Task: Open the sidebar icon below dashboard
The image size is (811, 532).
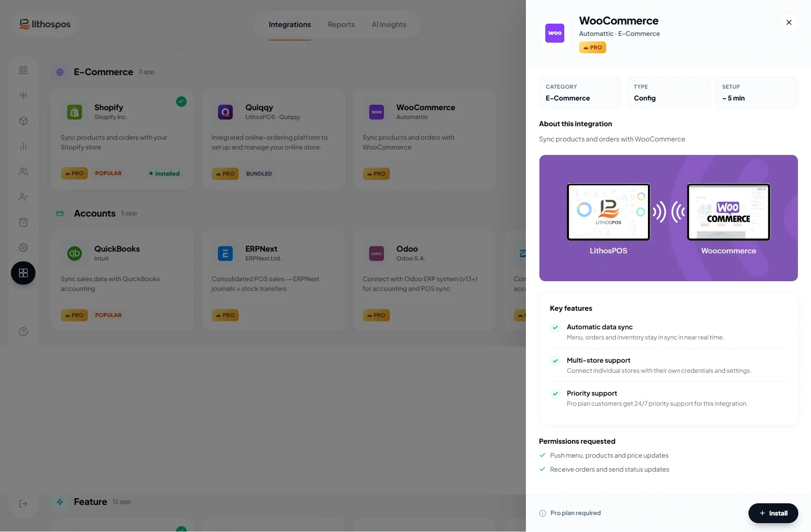Action: (23, 95)
